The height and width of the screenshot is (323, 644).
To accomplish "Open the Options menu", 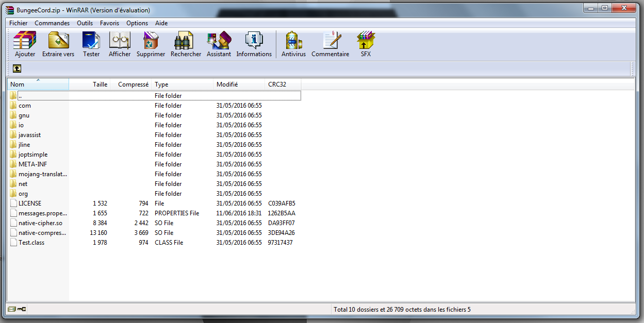I will click(x=137, y=23).
